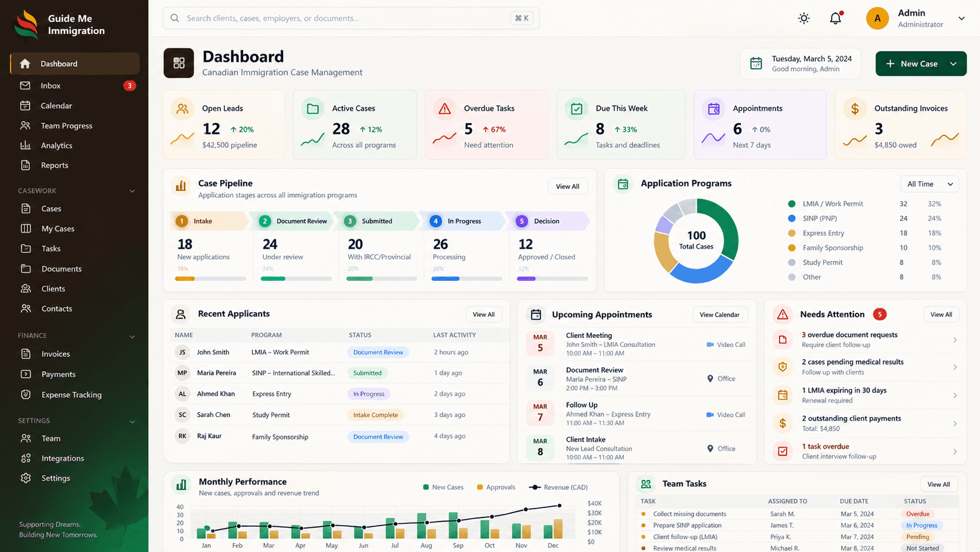Open the Integrations icon
This screenshot has height=552, width=980.
(26, 458)
